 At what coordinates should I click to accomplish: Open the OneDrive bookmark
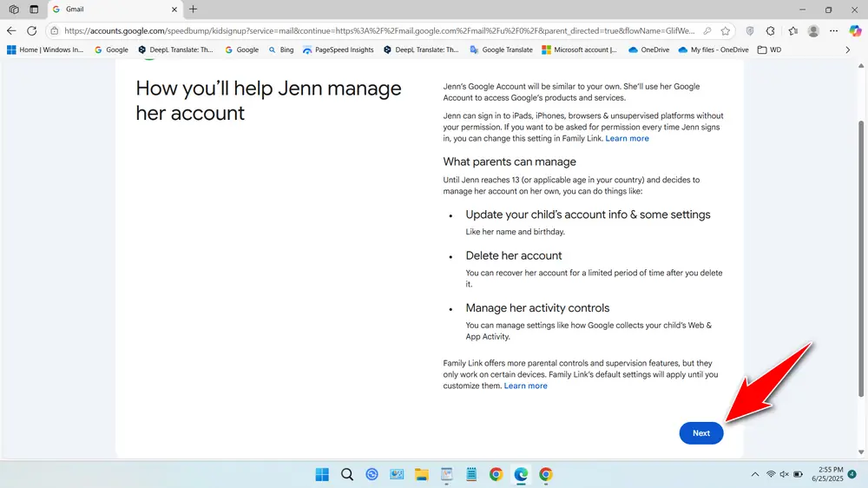click(x=648, y=49)
